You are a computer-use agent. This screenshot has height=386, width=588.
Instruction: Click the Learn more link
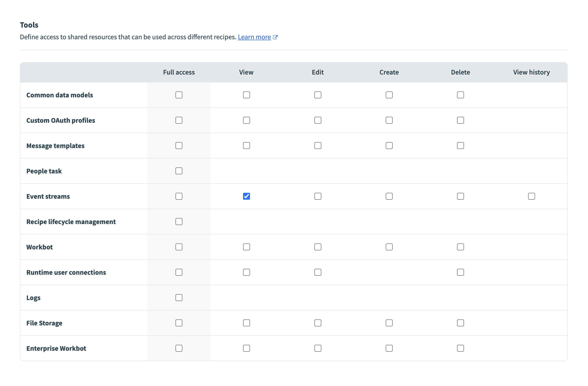click(x=254, y=37)
